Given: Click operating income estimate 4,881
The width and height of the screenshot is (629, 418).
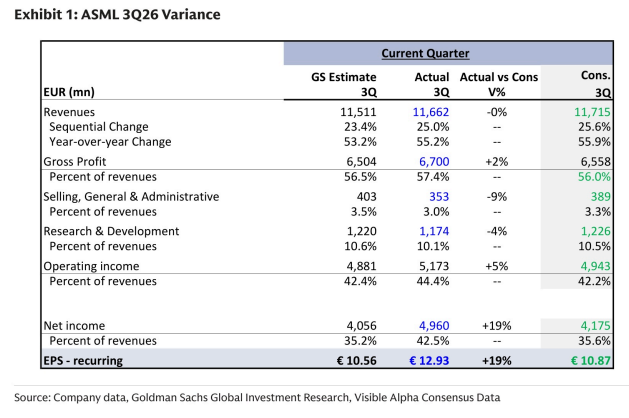Looking at the screenshot, I should (361, 266).
